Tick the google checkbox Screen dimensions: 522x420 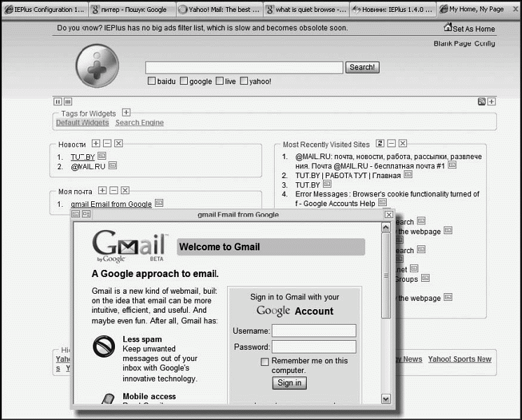[x=184, y=81]
